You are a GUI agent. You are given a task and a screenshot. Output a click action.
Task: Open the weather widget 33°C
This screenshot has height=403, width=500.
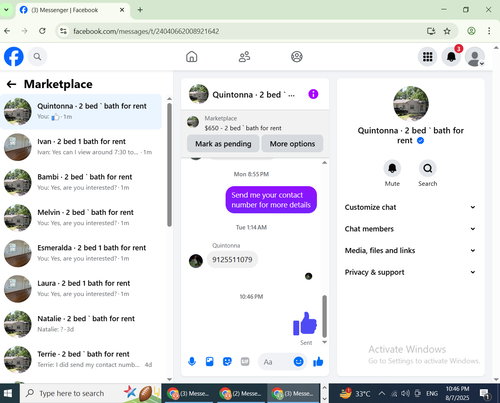[x=355, y=394]
